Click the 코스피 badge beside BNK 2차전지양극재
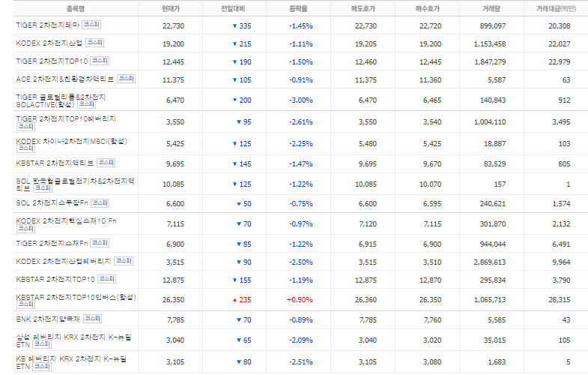Screen dimensions: 588x375 click(x=92, y=319)
